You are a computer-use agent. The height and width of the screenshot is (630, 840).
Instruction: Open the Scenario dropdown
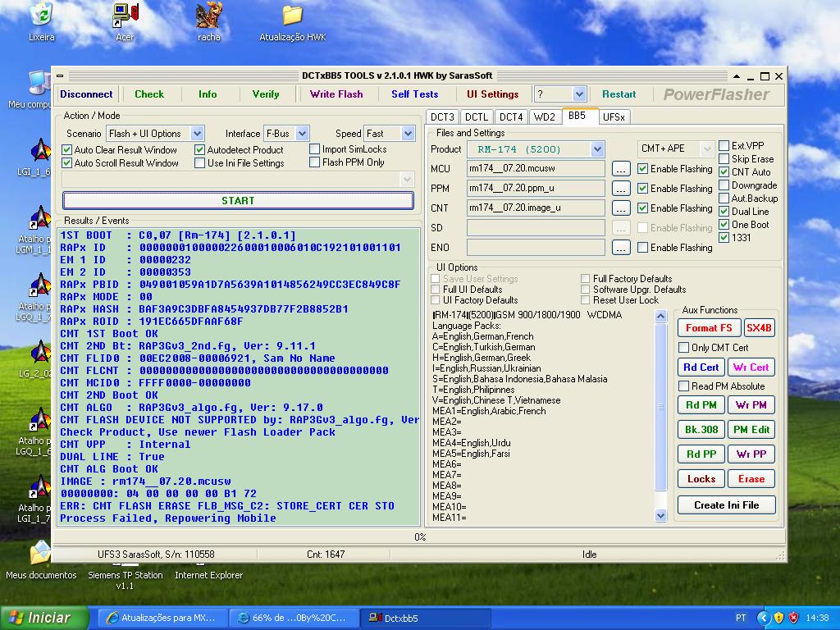[x=197, y=134]
